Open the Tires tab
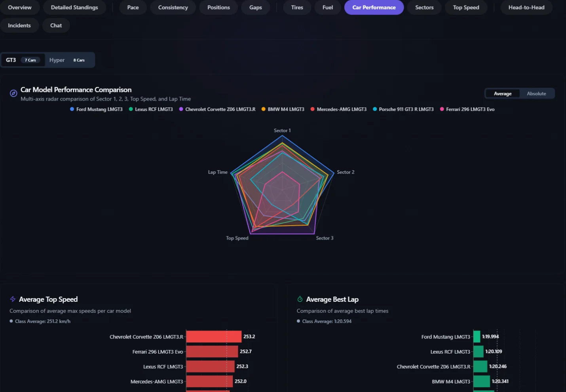566x392 pixels. [x=297, y=8]
